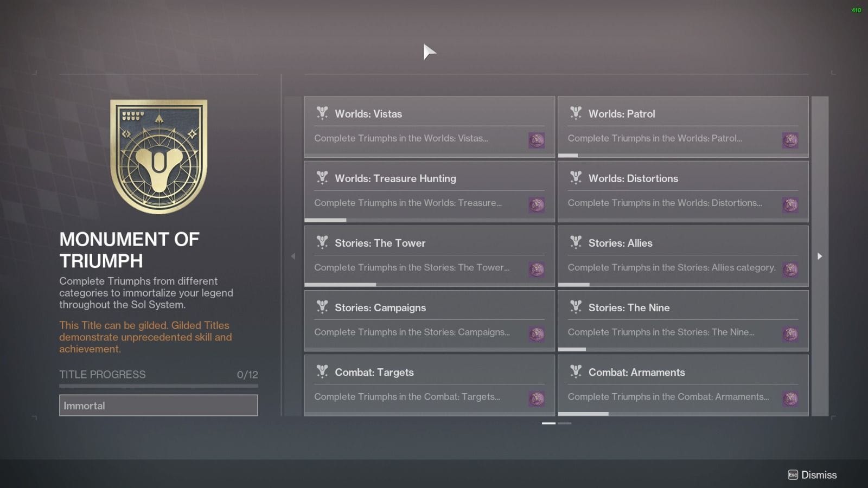This screenshot has height=488, width=868.
Task: Click the 0/12 title progress counter
Action: pos(247,375)
